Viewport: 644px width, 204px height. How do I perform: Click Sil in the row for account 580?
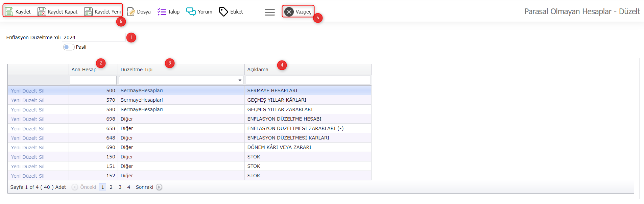[42, 110]
